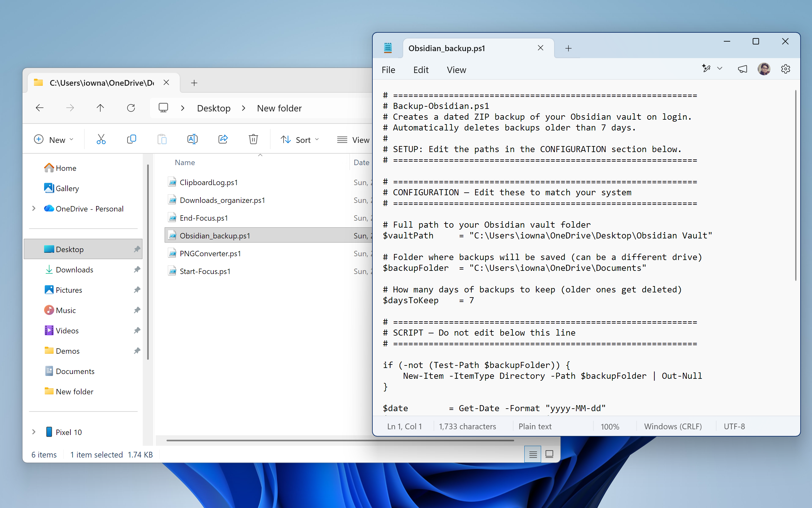Click the Notepad app icon in title bar
This screenshot has height=508, width=812.
click(x=388, y=48)
